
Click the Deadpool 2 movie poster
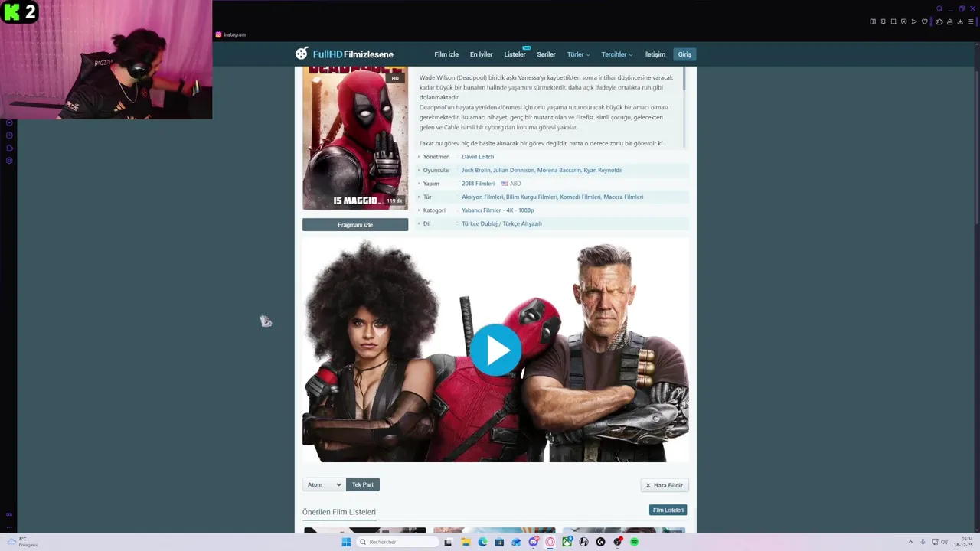pyautogui.click(x=355, y=138)
